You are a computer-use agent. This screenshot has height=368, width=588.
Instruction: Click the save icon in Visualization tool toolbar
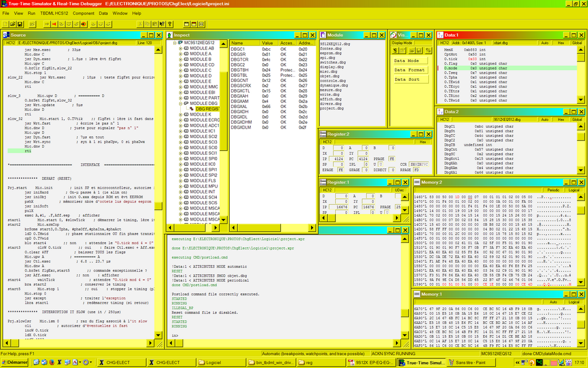point(419,50)
